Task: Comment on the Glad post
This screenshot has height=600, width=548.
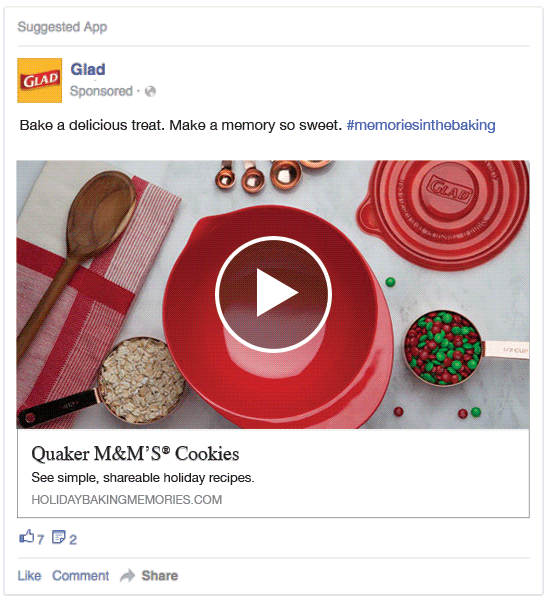Action: pos(80,576)
